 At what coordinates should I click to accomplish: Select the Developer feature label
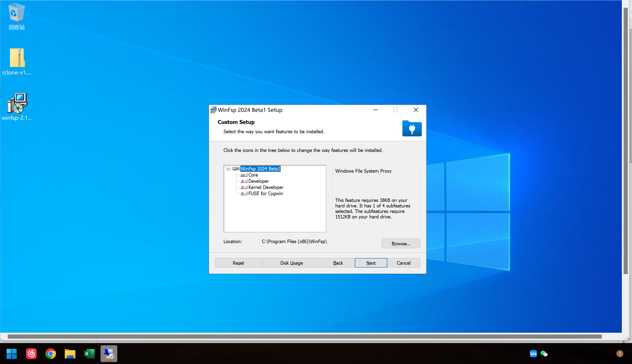point(258,181)
